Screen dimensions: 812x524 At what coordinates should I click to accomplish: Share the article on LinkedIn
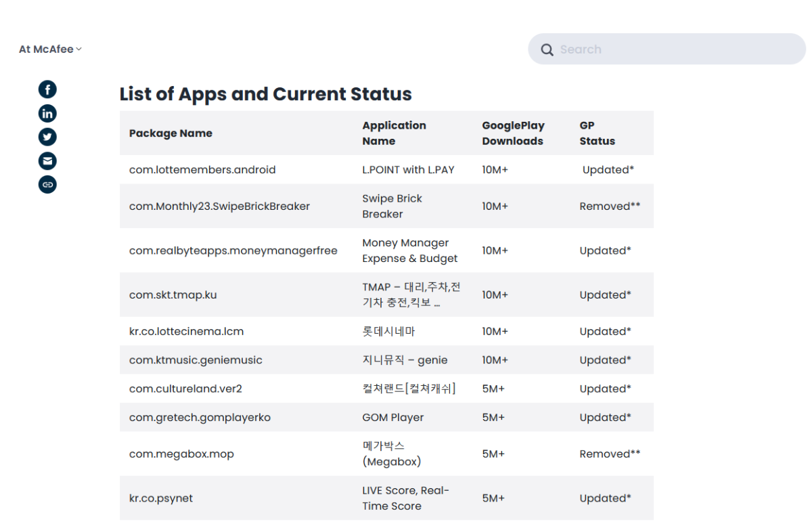coord(47,113)
